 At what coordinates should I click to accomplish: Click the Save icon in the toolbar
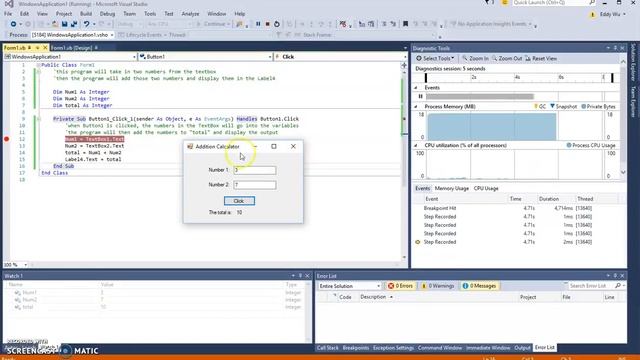pyautogui.click(x=64, y=24)
